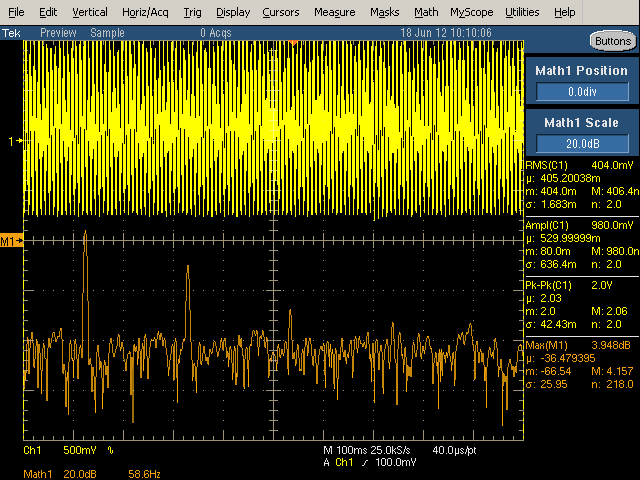
Task: Click the Math1 Position 0.0div field
Action: pos(582,91)
